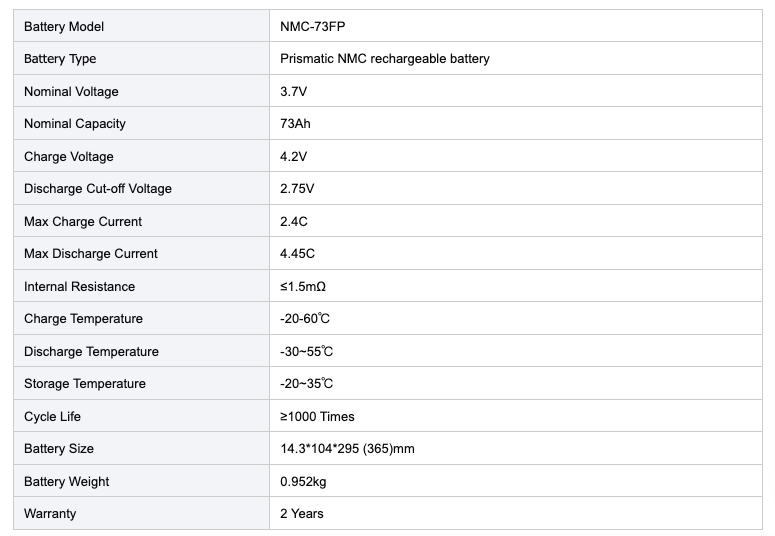Click the 4.2V charge voltage value
Screen dimensions: 775x536
(294, 156)
